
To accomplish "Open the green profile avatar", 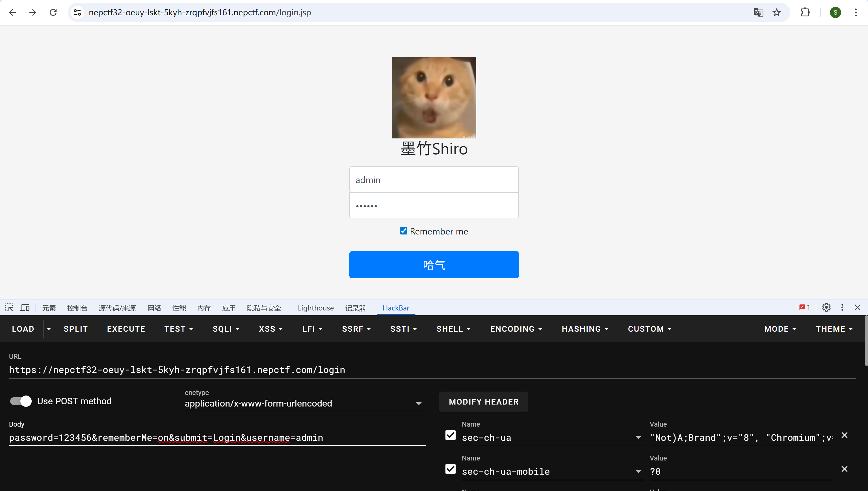I will (835, 12).
